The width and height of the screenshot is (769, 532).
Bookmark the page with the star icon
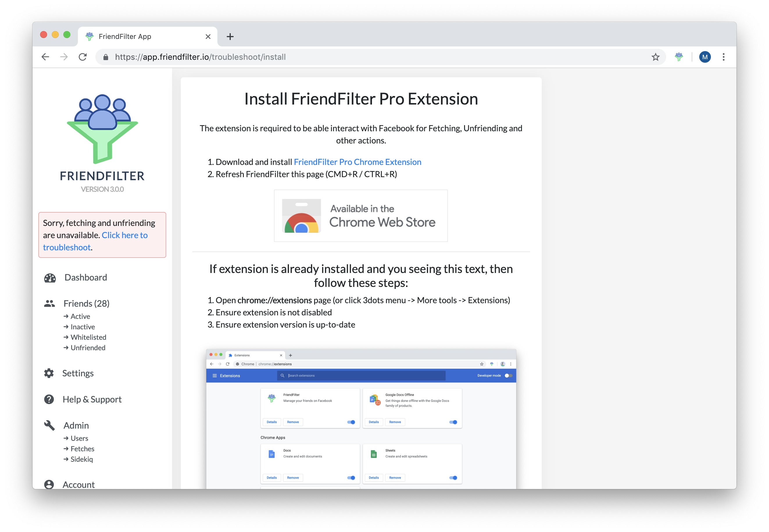(x=656, y=57)
